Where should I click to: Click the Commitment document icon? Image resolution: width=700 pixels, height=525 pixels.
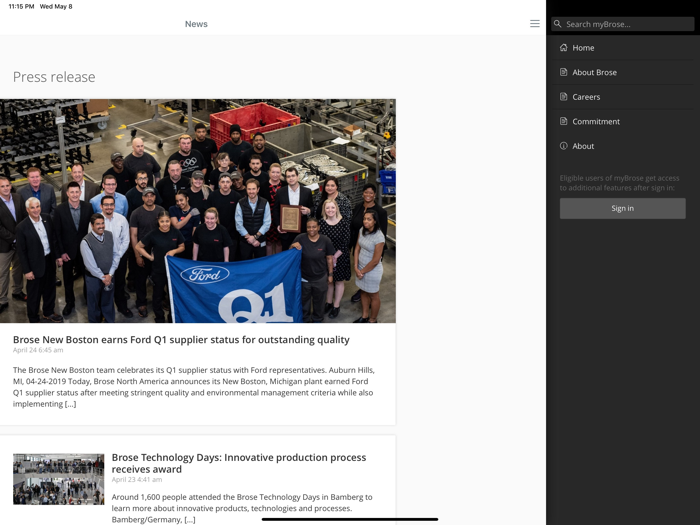(x=563, y=121)
